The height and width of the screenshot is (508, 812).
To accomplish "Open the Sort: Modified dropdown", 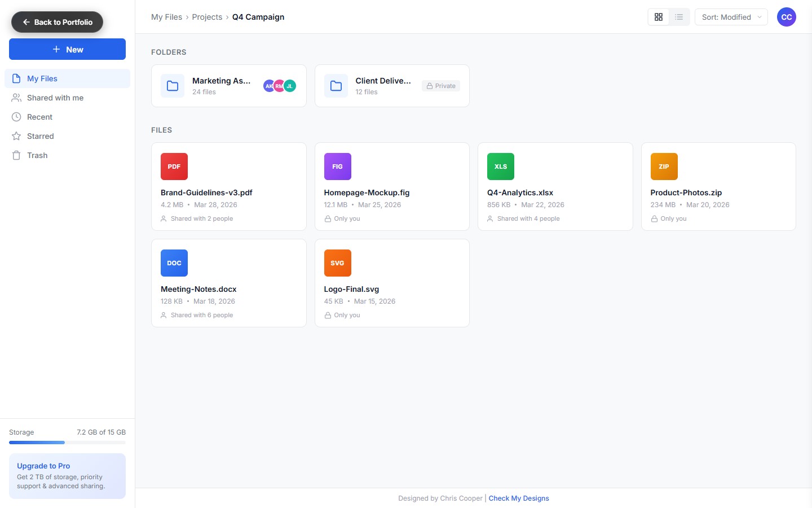I will click(x=731, y=17).
